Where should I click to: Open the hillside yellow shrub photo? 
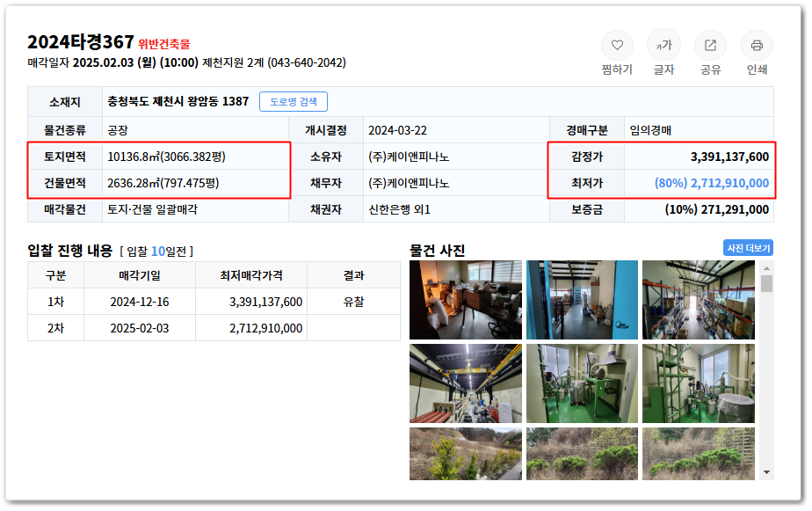tap(465, 454)
